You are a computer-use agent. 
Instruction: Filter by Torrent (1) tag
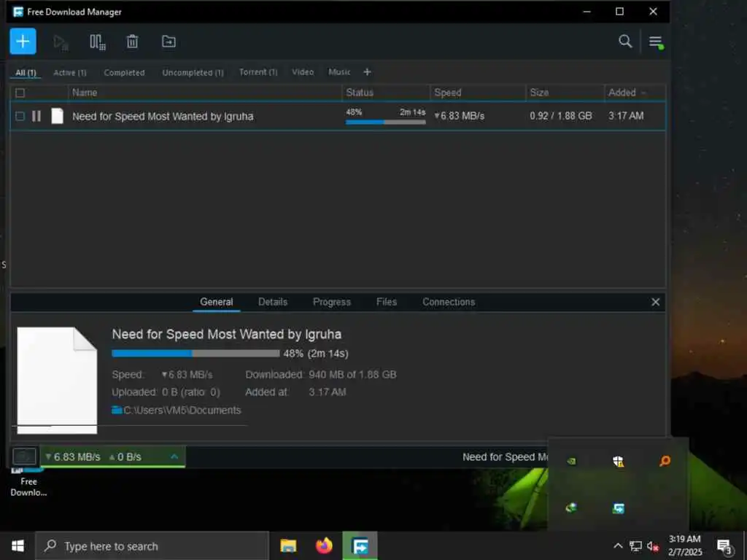[258, 72]
